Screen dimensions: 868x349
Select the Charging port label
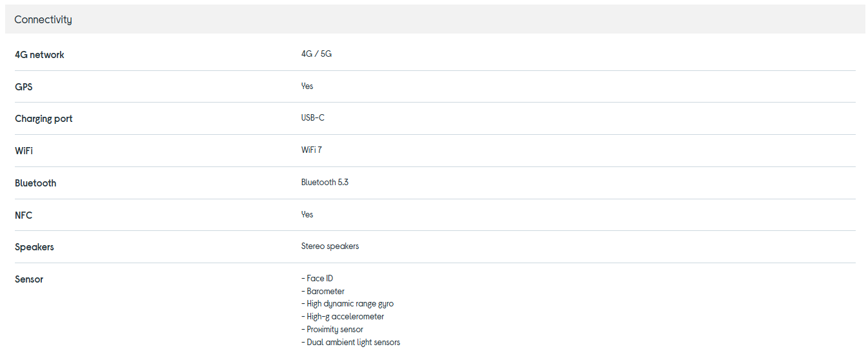(43, 119)
